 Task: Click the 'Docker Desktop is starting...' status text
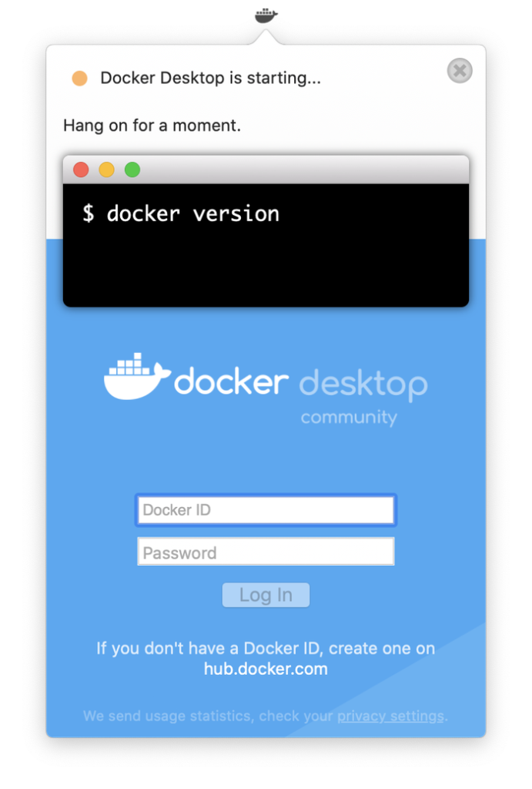[211, 78]
